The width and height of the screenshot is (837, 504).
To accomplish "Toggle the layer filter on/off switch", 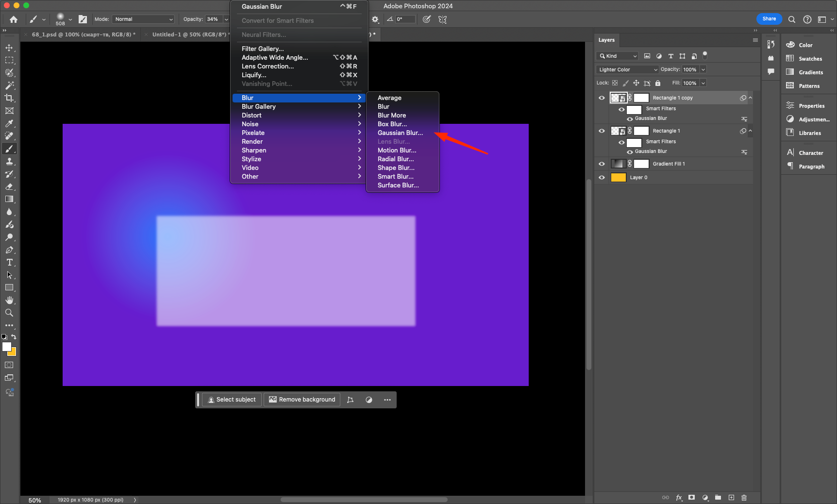I will 705,55.
